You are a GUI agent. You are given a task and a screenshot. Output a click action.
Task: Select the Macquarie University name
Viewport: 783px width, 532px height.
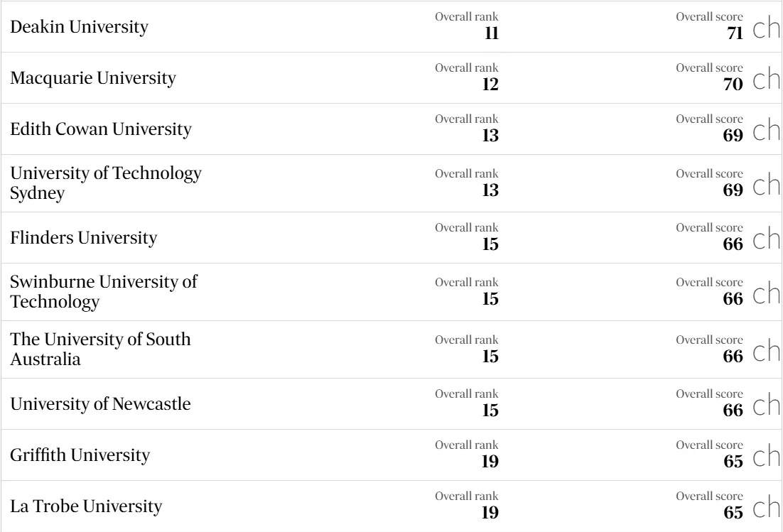(x=92, y=78)
